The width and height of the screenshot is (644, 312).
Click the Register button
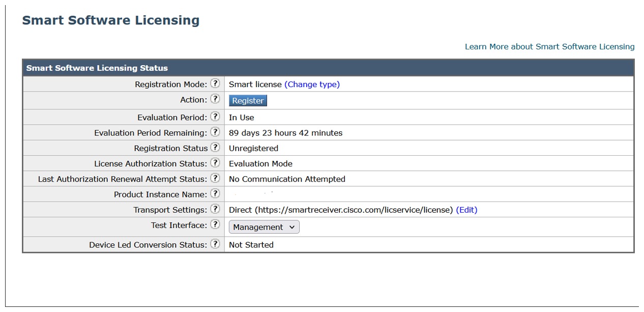[x=248, y=100]
